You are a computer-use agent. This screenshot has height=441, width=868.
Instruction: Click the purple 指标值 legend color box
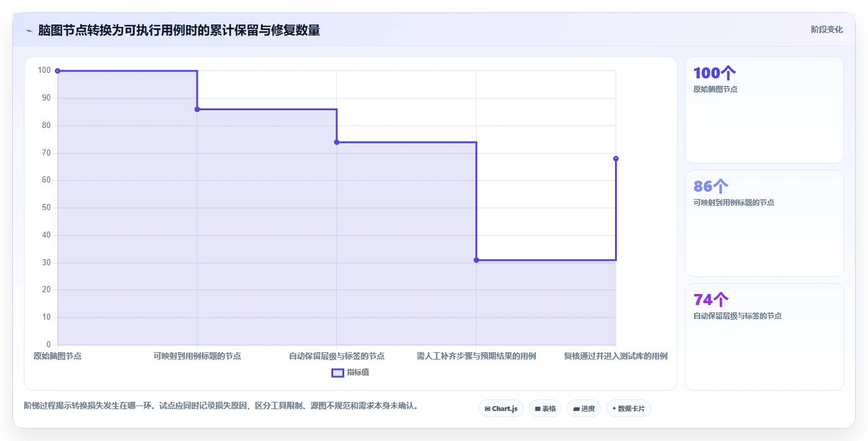[338, 372]
